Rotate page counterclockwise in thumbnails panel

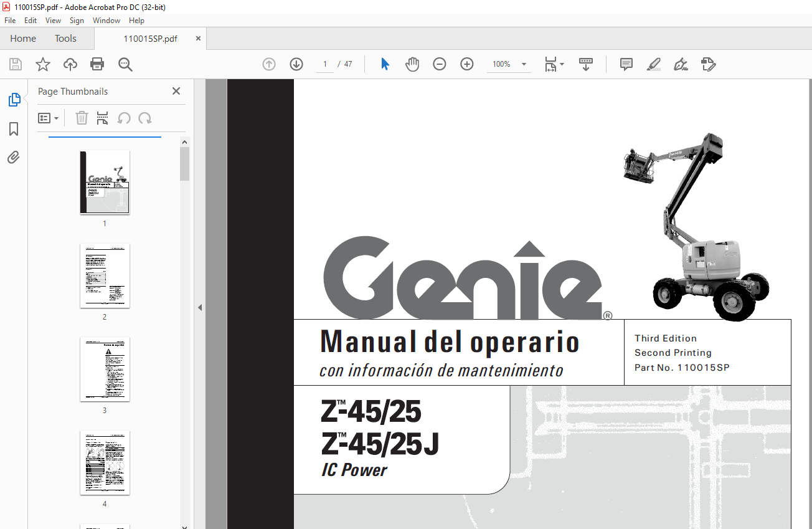(124, 118)
